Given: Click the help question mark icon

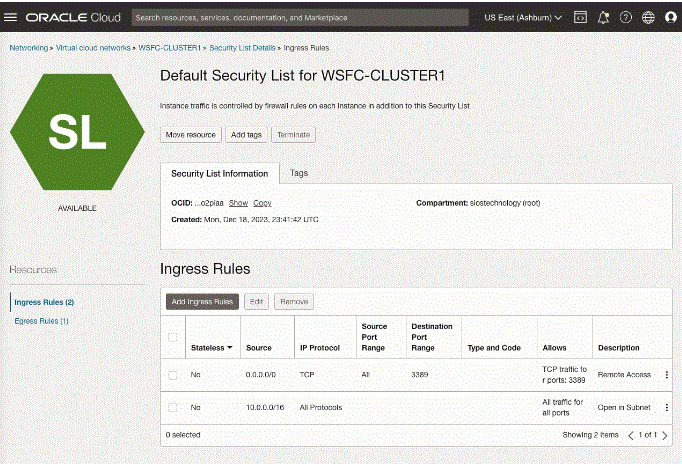Looking at the screenshot, I should (x=626, y=17).
